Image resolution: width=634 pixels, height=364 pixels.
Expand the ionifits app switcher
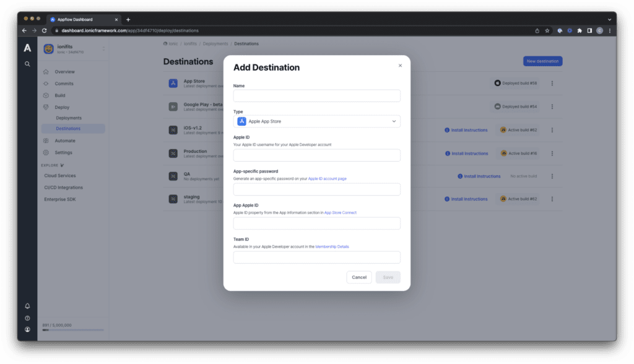point(103,49)
